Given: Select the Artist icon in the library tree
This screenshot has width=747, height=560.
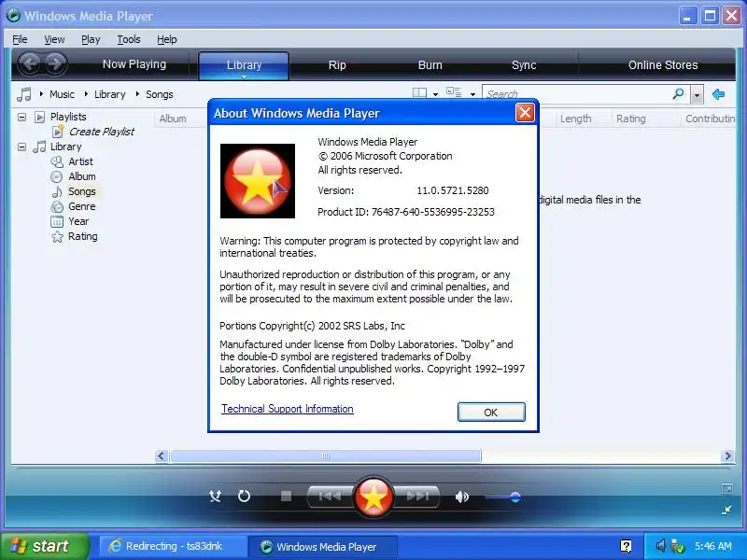Looking at the screenshot, I should [x=57, y=161].
